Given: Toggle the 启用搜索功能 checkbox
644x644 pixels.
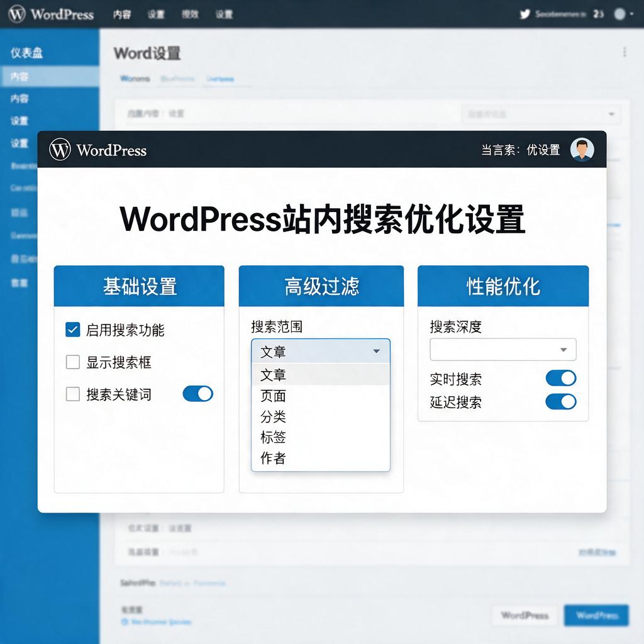Looking at the screenshot, I should 73,330.
